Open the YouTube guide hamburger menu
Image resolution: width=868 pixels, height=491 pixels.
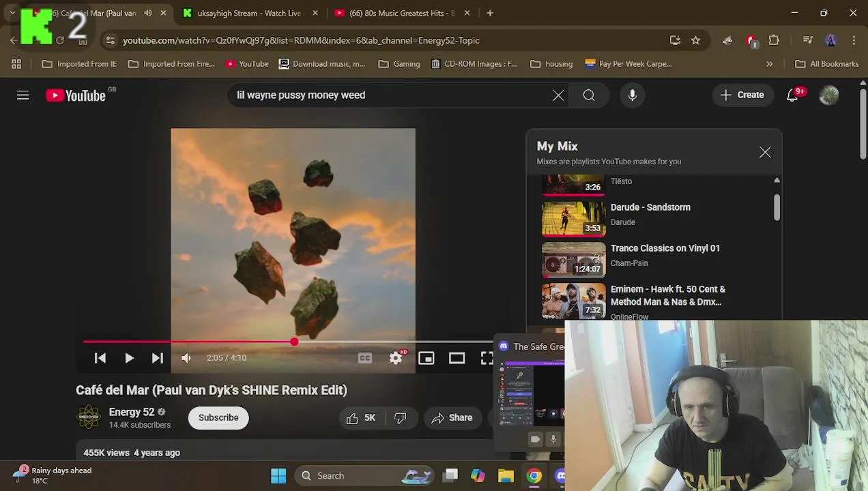click(x=23, y=95)
